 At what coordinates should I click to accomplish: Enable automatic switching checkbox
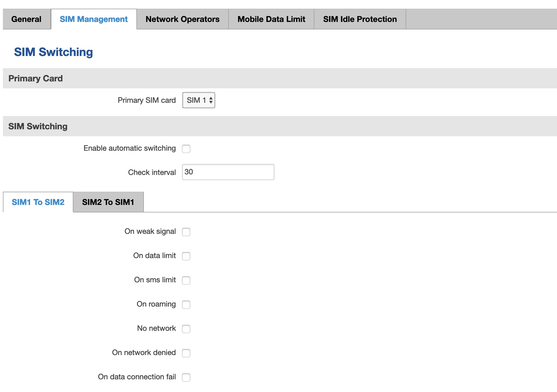[186, 149]
